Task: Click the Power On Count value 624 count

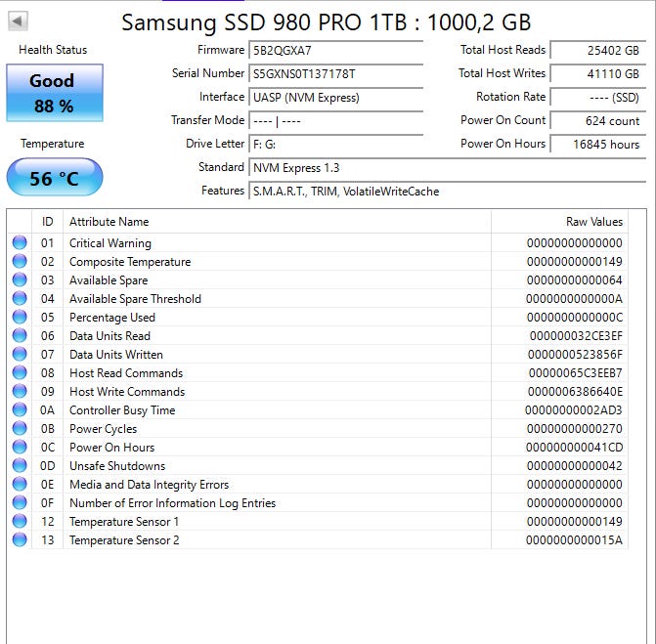Action: [x=598, y=120]
